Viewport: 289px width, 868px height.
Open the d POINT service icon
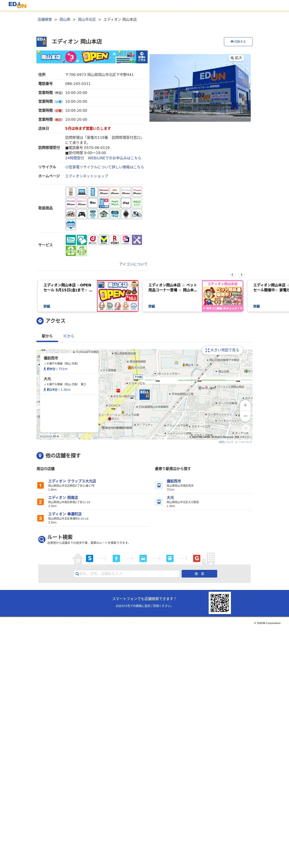click(x=93, y=240)
